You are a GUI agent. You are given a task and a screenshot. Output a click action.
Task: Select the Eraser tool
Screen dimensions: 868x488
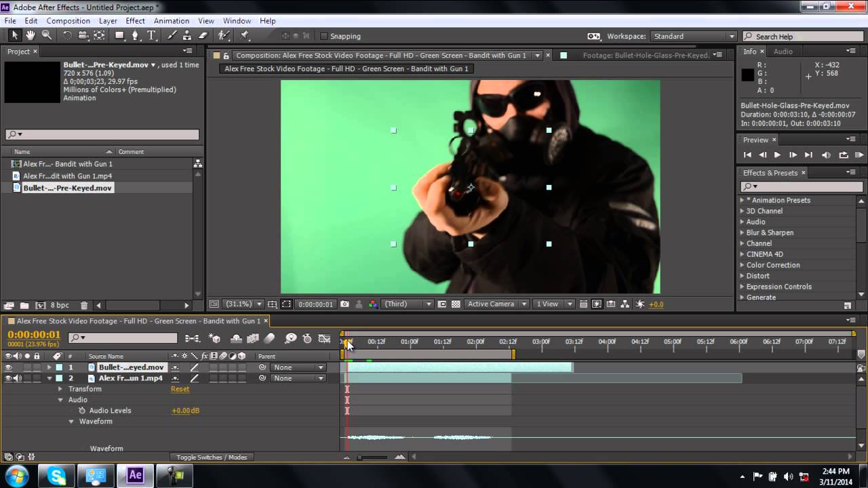[x=203, y=35]
